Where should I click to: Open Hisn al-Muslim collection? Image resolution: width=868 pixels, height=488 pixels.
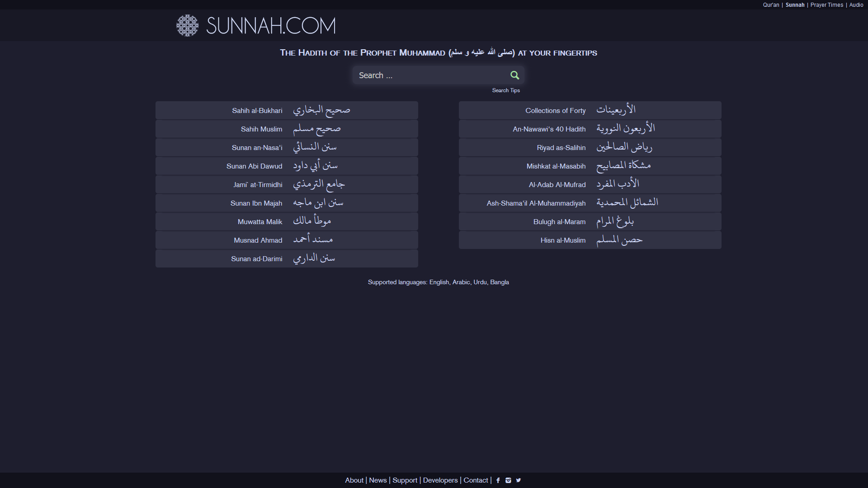pos(563,240)
